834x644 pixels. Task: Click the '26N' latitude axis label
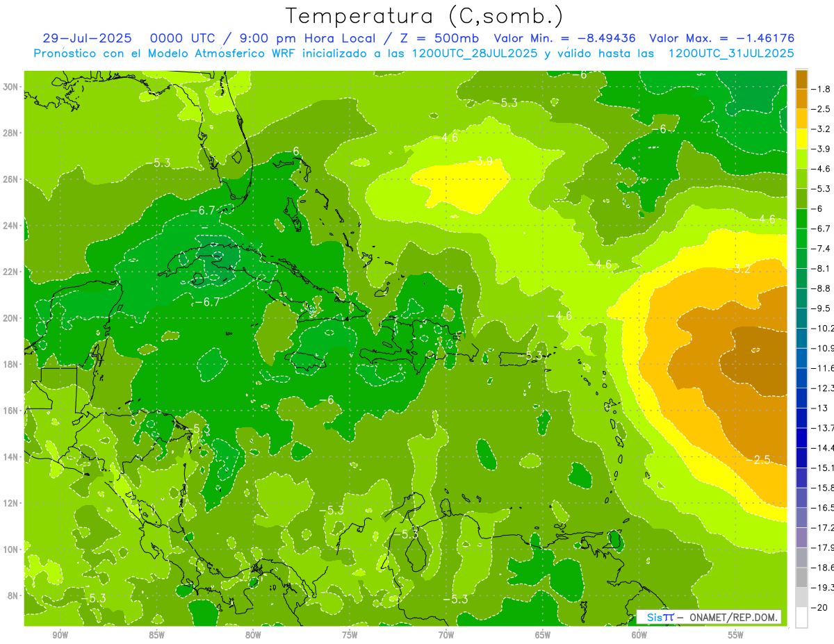coord(12,179)
